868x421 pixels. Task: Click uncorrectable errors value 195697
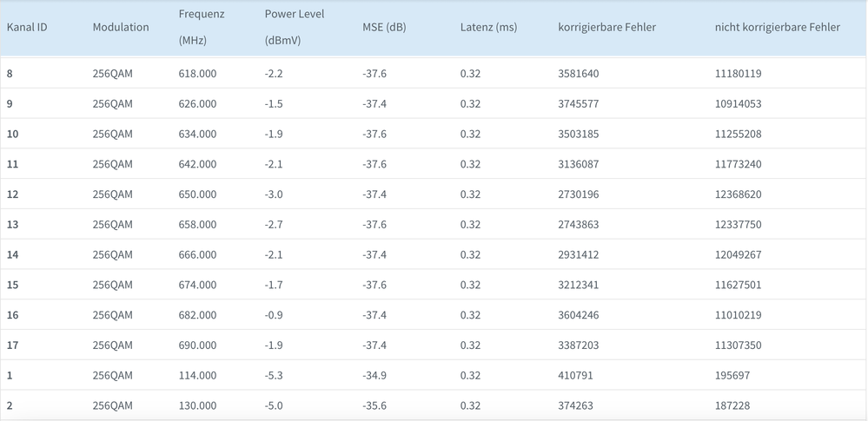(732, 375)
